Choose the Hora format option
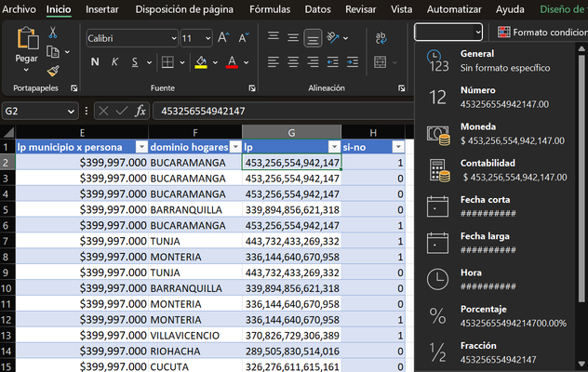 point(495,279)
